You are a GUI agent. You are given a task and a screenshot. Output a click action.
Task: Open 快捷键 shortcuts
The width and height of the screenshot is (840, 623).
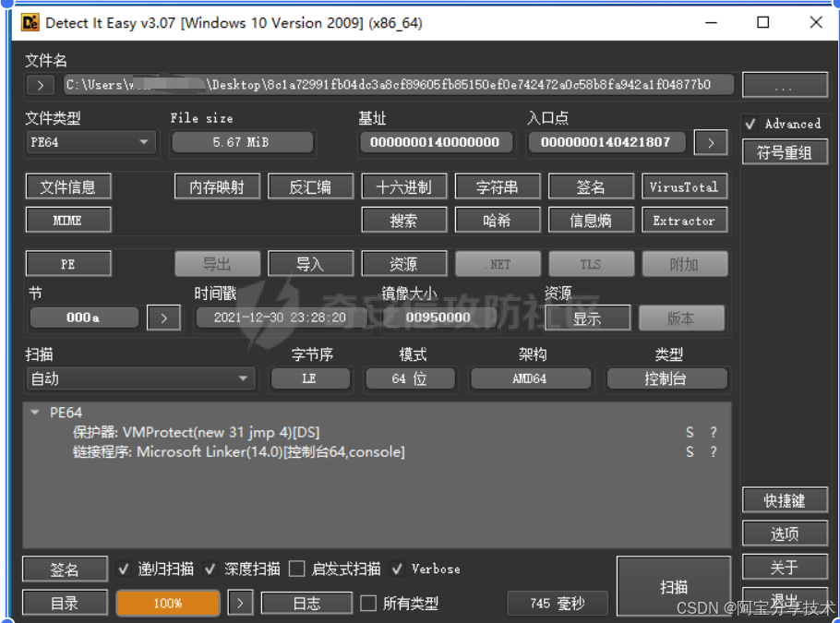point(785,500)
